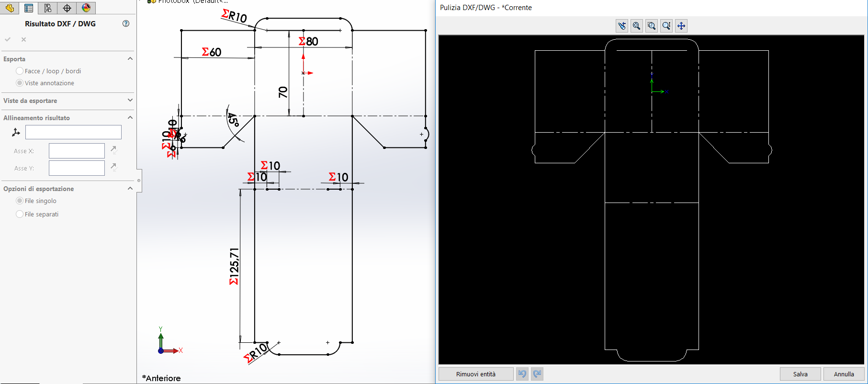Screen dimensions: 868x384
Task: Reverse direction of Asse X
Action: coord(113,149)
